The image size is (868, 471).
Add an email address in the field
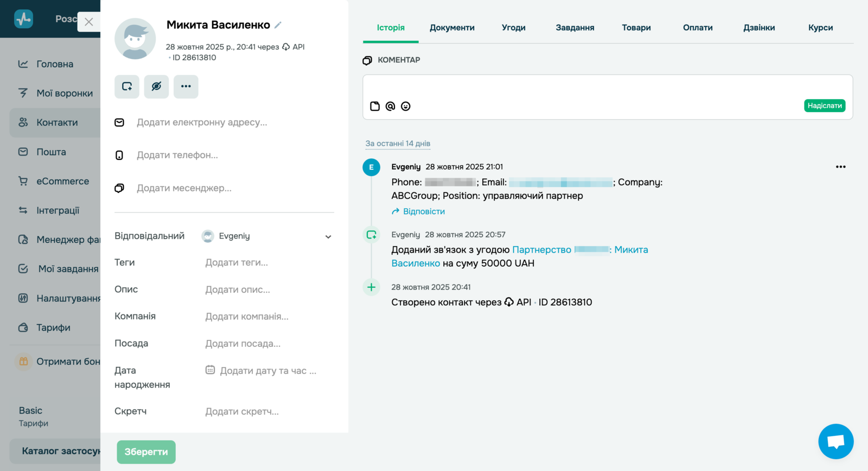point(202,122)
